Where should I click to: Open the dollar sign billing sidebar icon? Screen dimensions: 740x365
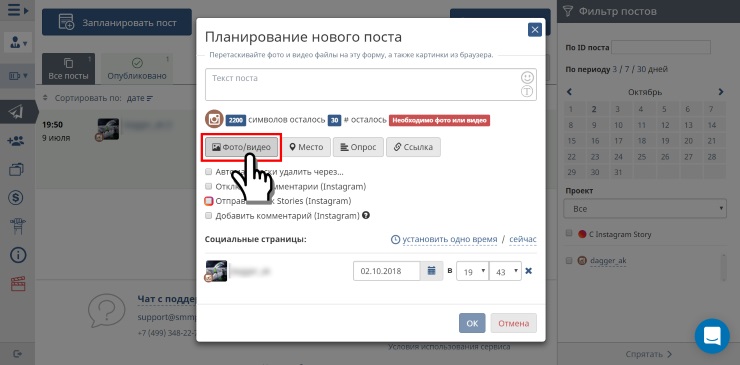coord(16,197)
